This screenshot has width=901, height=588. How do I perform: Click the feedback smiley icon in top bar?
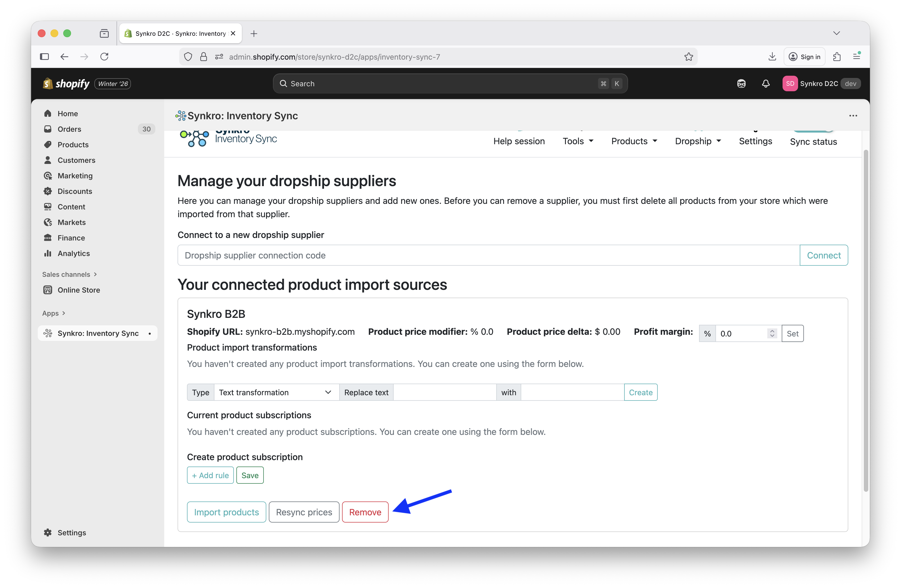tap(741, 83)
